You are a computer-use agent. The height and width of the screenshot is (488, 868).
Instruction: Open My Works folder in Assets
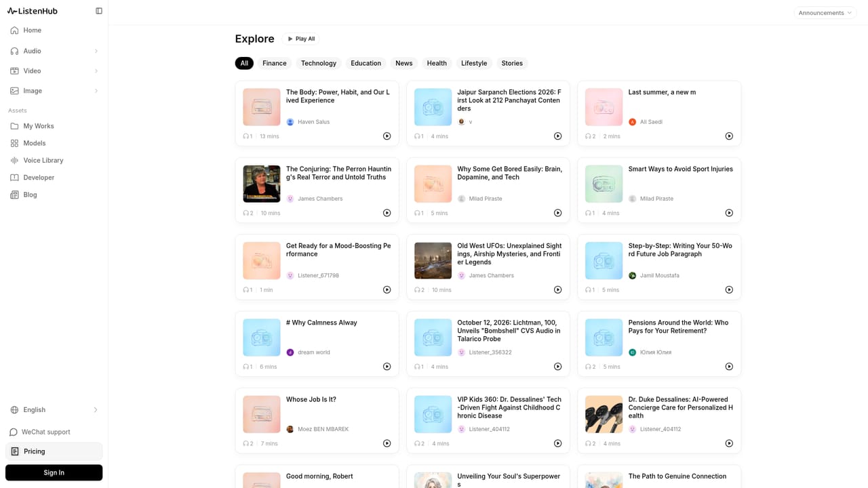tap(54, 126)
